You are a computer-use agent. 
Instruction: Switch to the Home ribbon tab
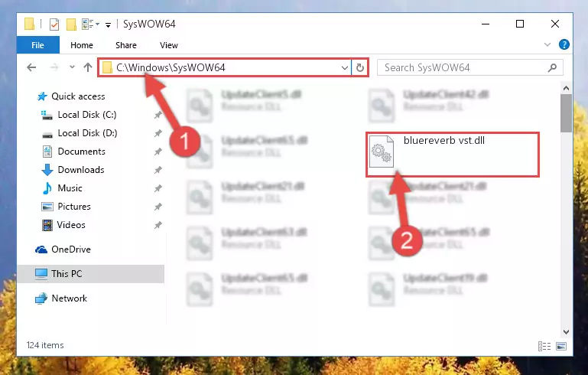pos(82,45)
